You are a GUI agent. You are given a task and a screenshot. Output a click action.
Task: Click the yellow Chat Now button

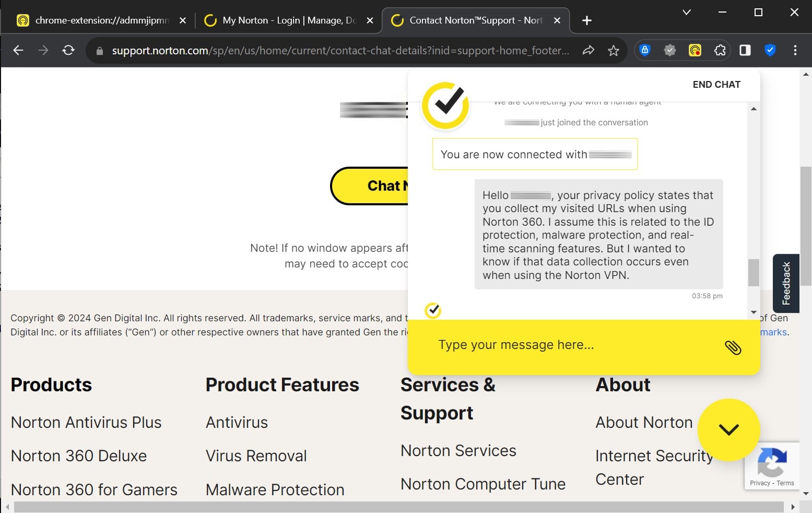pos(370,186)
